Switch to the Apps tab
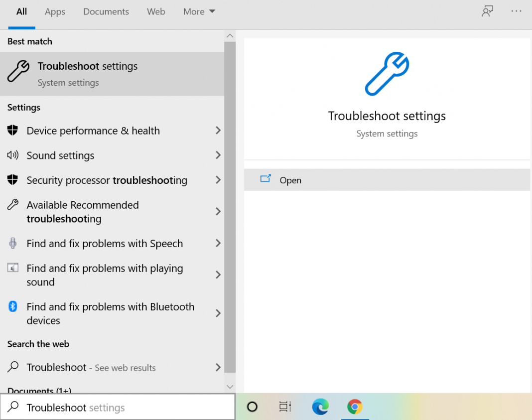 [x=55, y=11]
